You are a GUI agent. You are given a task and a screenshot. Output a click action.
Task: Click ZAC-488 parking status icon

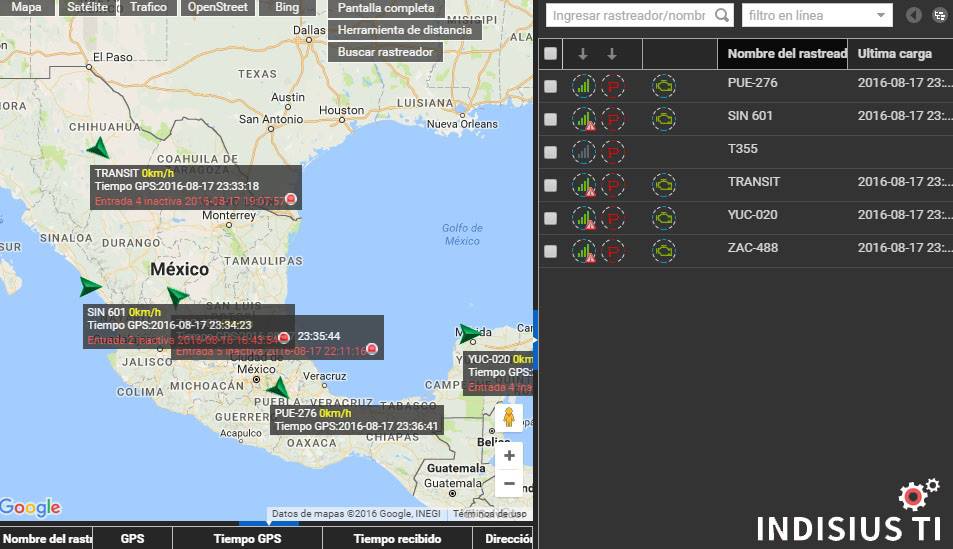(x=613, y=251)
